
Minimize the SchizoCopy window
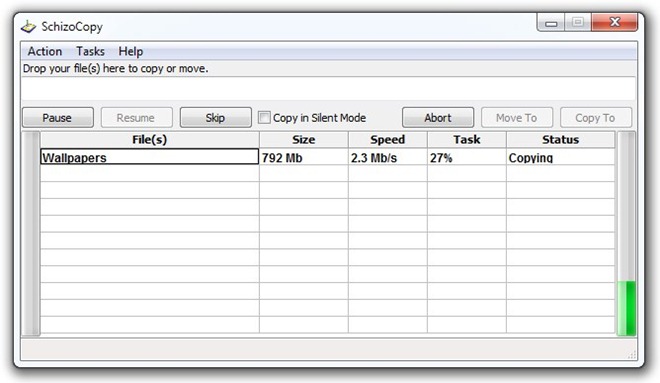(x=551, y=23)
